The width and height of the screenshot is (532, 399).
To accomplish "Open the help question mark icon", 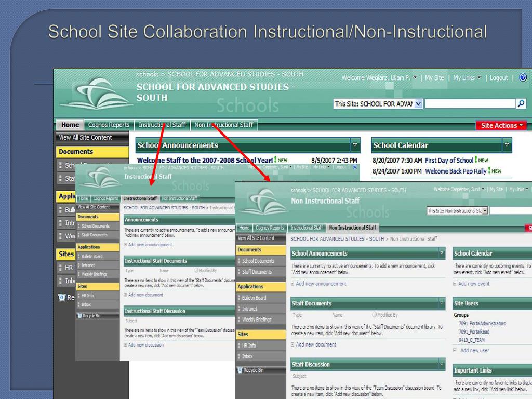I will tap(523, 78).
